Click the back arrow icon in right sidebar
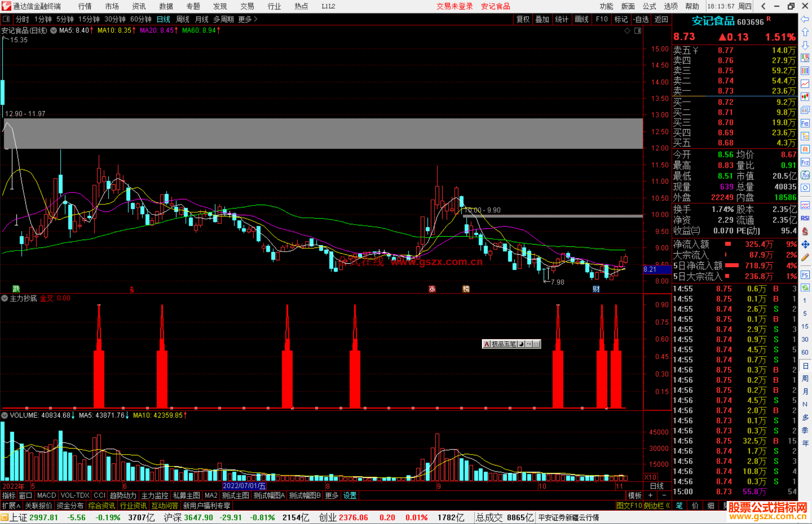The height and width of the screenshot is (524, 812). 804,19
